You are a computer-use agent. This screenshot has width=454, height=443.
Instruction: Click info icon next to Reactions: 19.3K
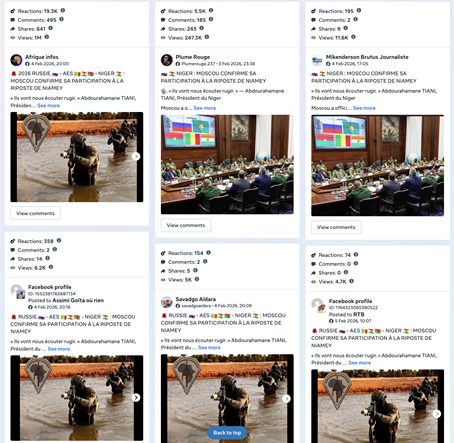(63, 11)
